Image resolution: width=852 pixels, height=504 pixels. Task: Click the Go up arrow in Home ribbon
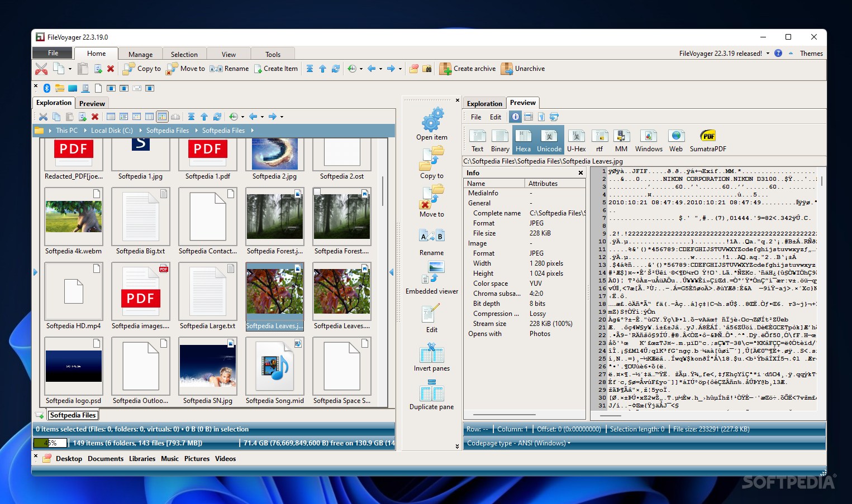tap(322, 69)
